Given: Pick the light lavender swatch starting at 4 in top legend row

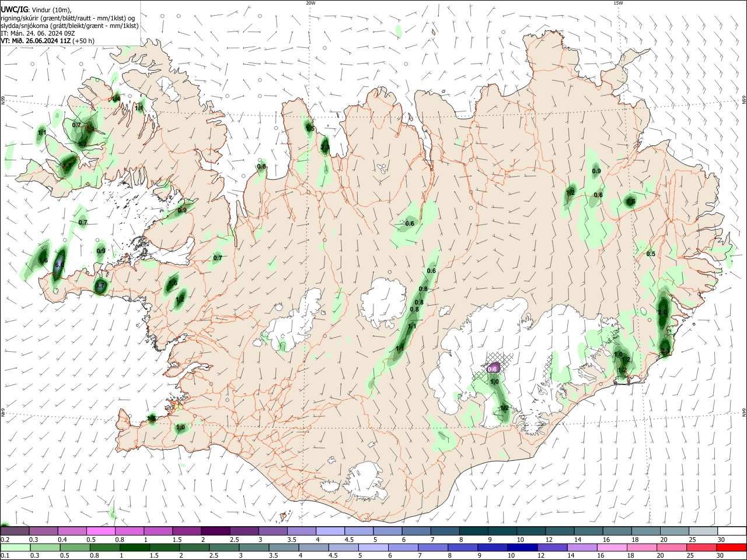Looking at the screenshot, I should [330, 531].
